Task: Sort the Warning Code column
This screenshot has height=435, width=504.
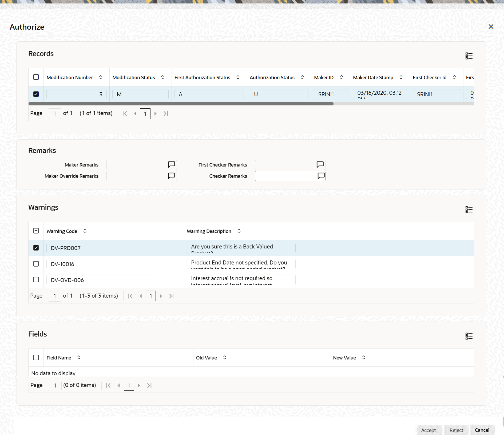Action: click(x=85, y=231)
